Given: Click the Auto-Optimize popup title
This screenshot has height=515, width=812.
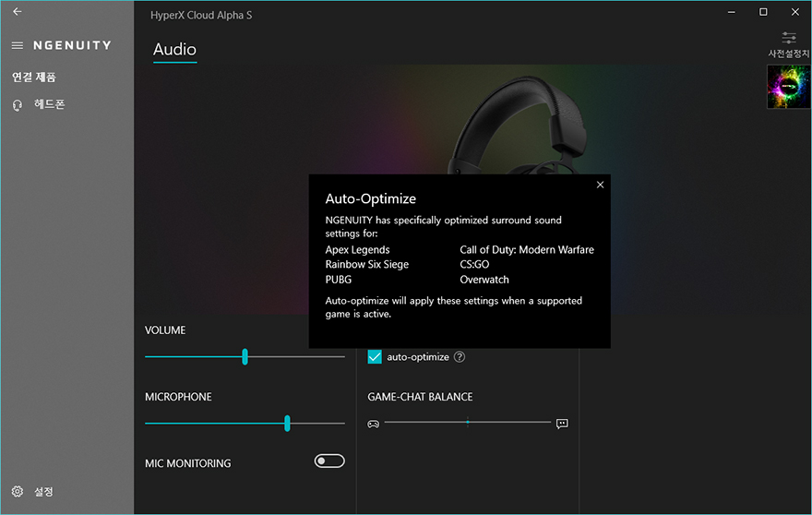Looking at the screenshot, I should (370, 198).
